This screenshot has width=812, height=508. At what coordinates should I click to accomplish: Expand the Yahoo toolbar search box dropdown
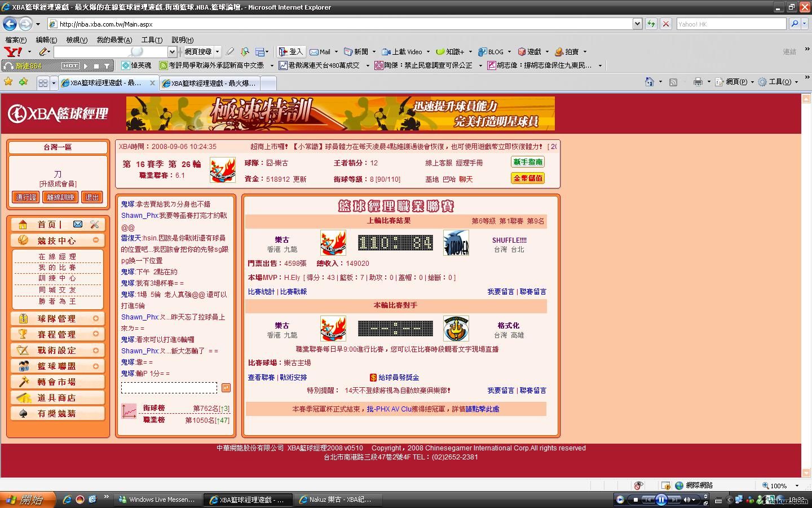coord(173,51)
